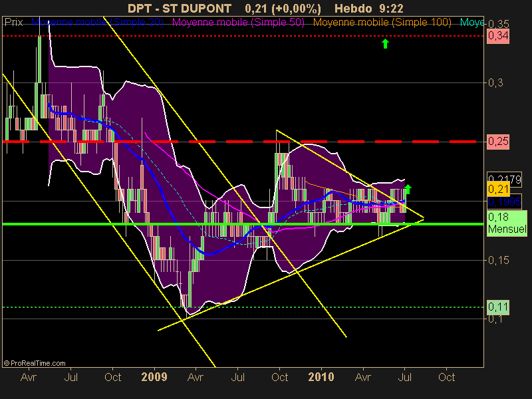Select the Prix legend label

coord(13,23)
